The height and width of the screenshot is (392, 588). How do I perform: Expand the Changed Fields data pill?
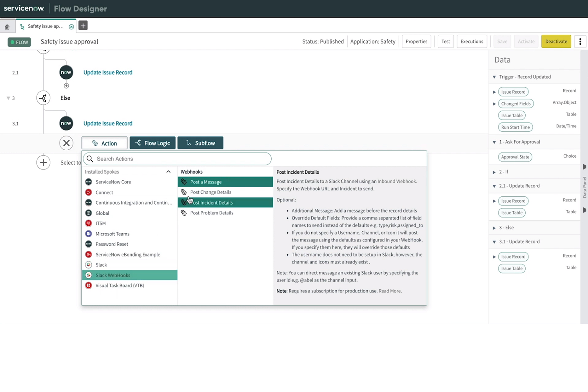[494, 104]
